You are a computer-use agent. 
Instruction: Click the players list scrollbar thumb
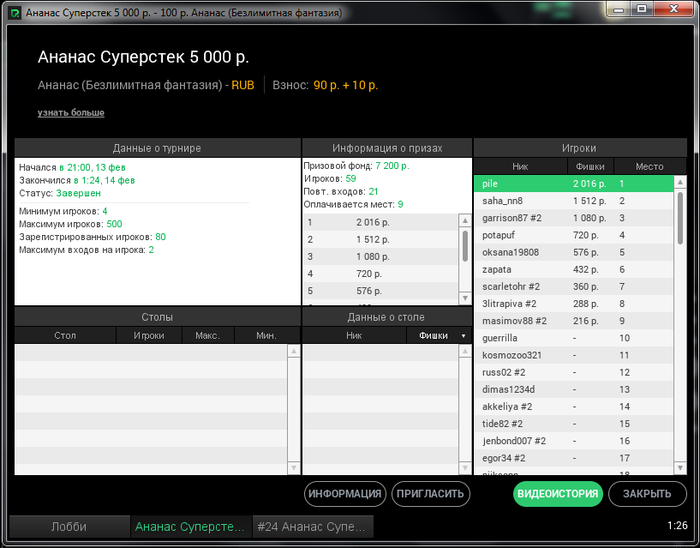[x=680, y=218]
